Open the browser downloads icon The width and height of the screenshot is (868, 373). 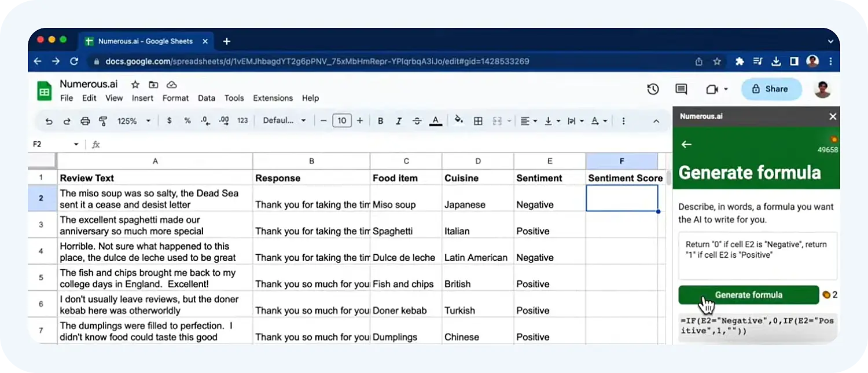tap(777, 61)
